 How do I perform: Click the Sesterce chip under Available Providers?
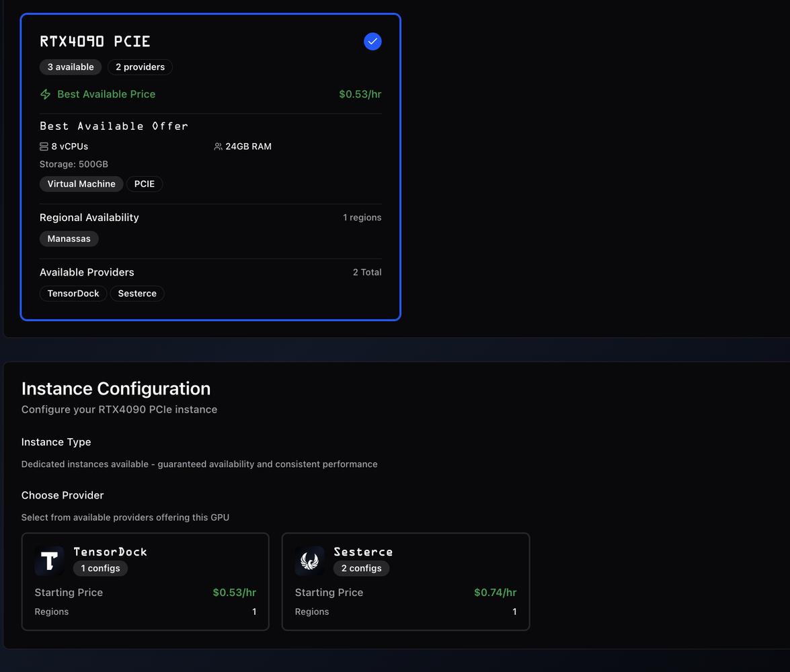137,294
